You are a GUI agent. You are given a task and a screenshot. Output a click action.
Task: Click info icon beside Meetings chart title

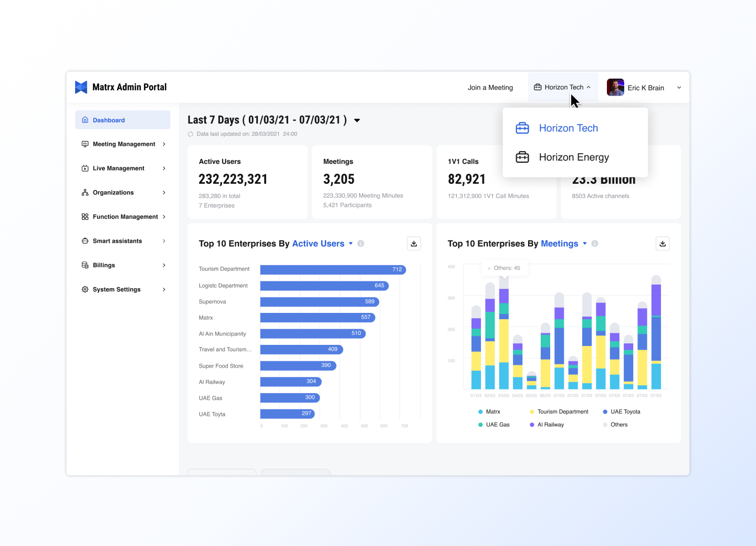(595, 244)
